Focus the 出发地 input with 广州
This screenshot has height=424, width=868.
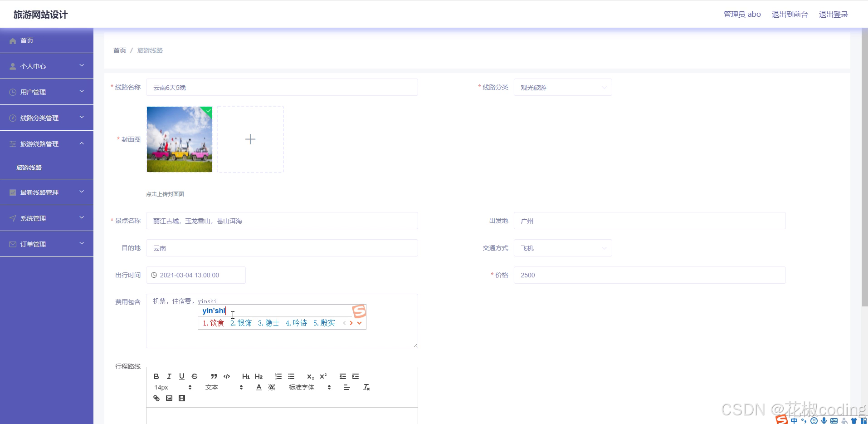(x=649, y=221)
